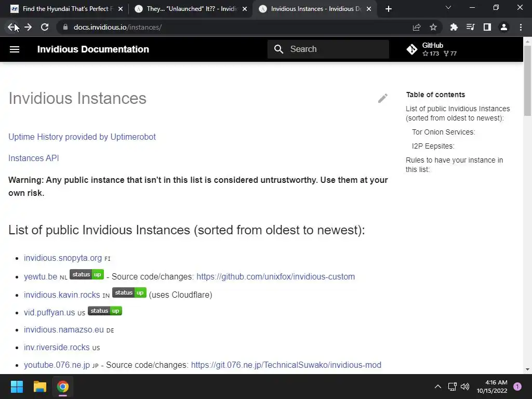
Task: Click scrollbar up arrow
Action: 527,42
